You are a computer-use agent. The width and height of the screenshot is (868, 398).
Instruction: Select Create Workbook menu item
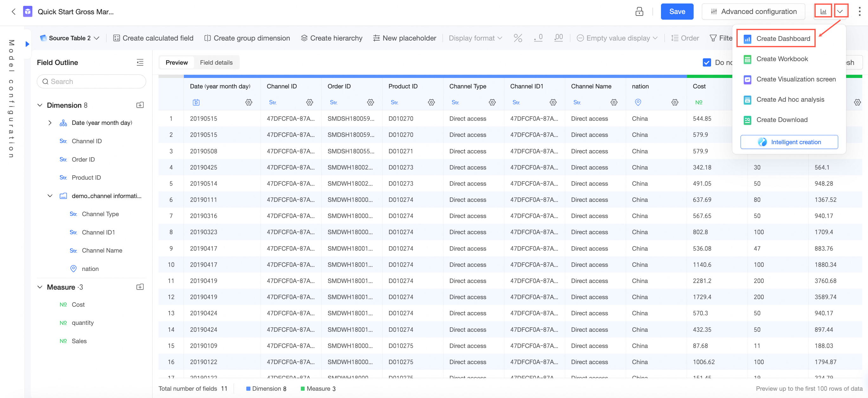click(x=782, y=59)
